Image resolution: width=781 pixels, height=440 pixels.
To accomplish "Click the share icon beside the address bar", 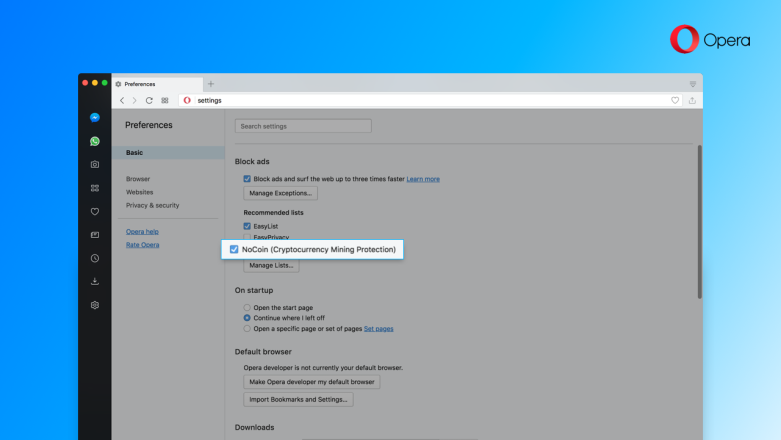I will point(692,100).
